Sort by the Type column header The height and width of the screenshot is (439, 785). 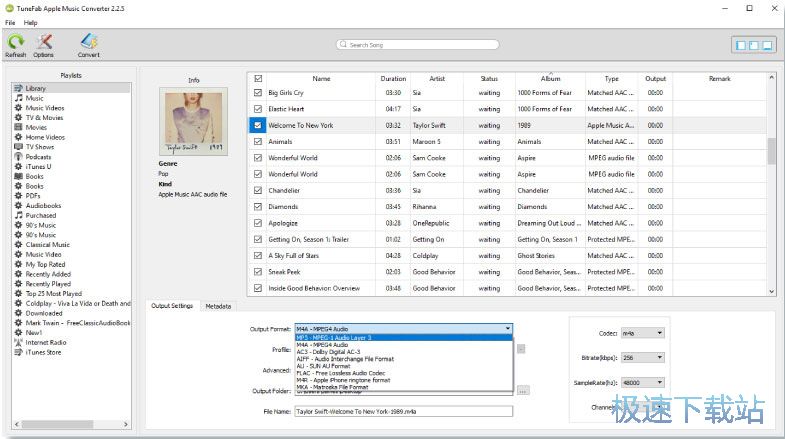tap(612, 79)
